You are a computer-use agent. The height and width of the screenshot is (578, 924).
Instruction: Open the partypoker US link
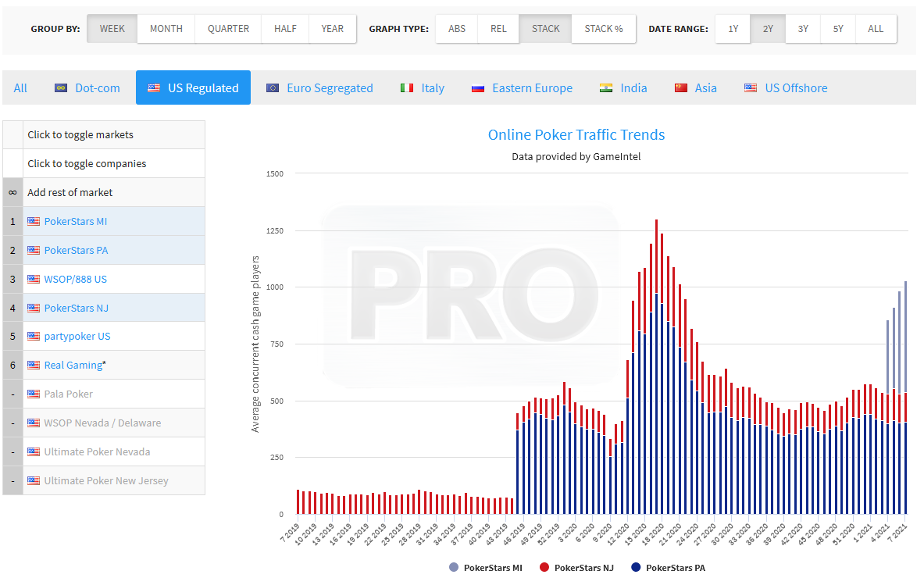pyautogui.click(x=77, y=337)
